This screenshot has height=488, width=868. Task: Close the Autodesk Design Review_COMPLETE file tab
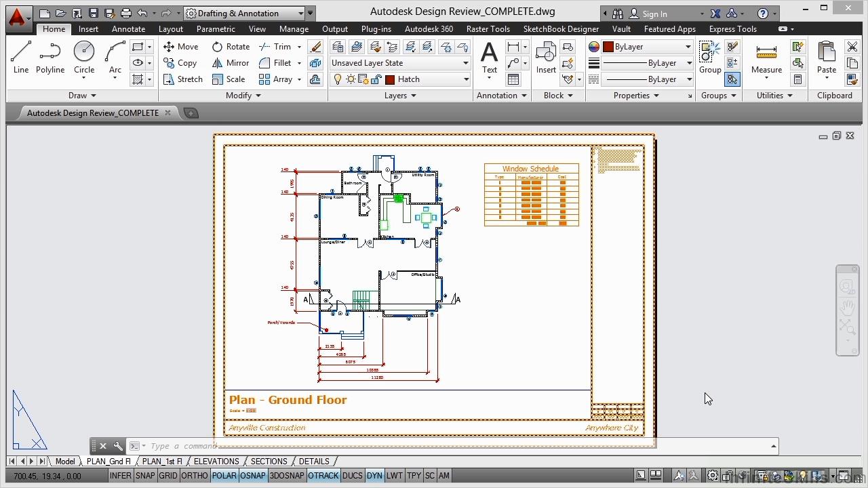point(167,113)
